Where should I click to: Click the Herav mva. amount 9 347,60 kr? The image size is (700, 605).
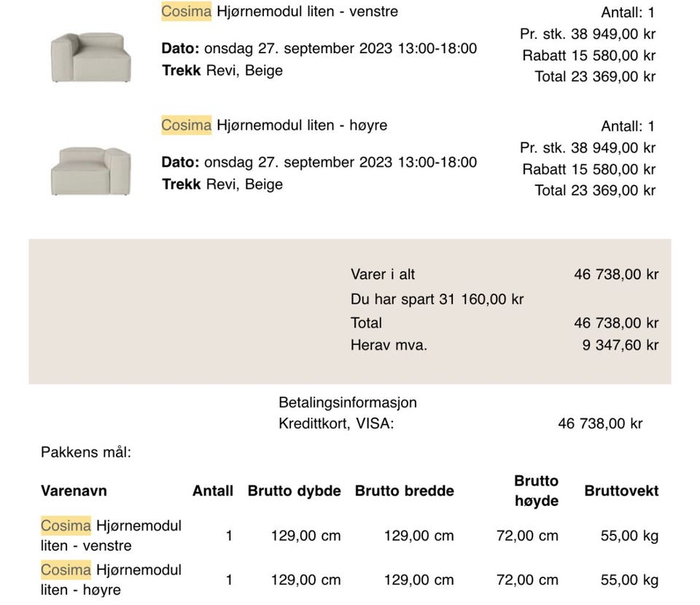[x=620, y=345]
